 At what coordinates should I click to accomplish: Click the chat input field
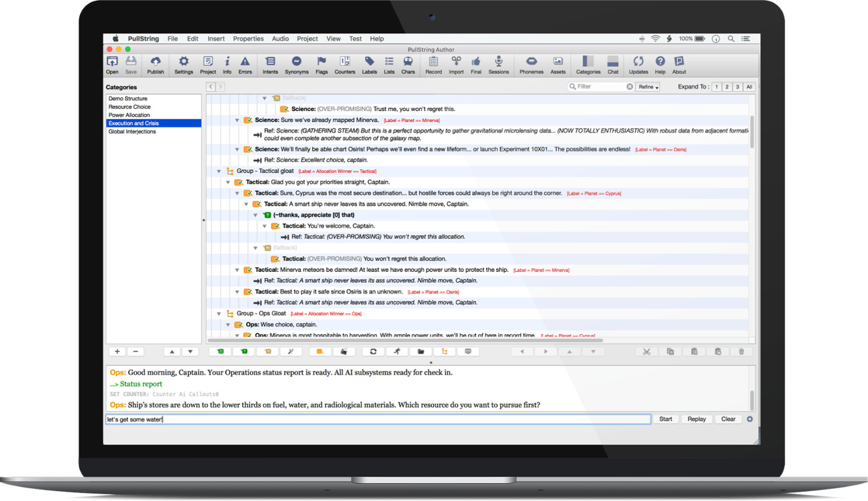point(378,419)
